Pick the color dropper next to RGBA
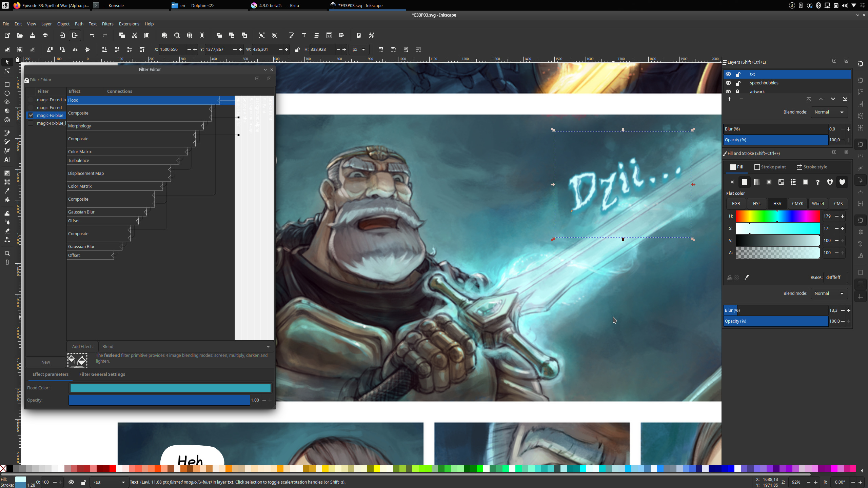This screenshot has height=488, width=868. coord(747,278)
